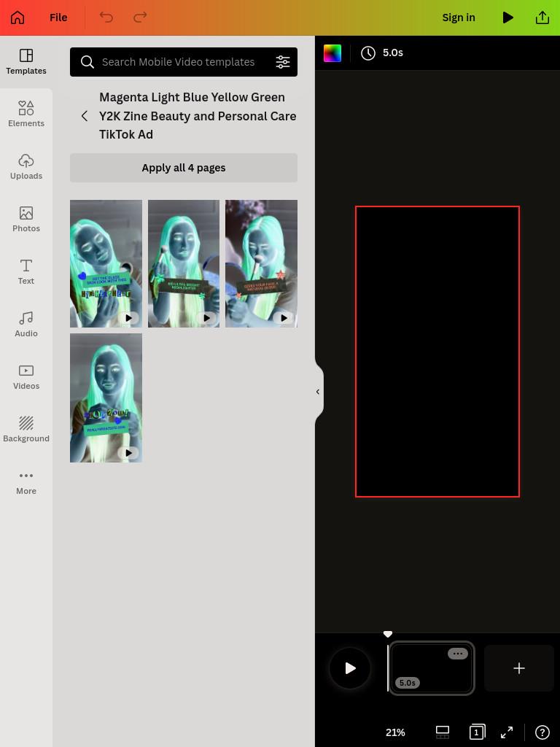
Task: Open the search filters icon
Action: [283, 62]
